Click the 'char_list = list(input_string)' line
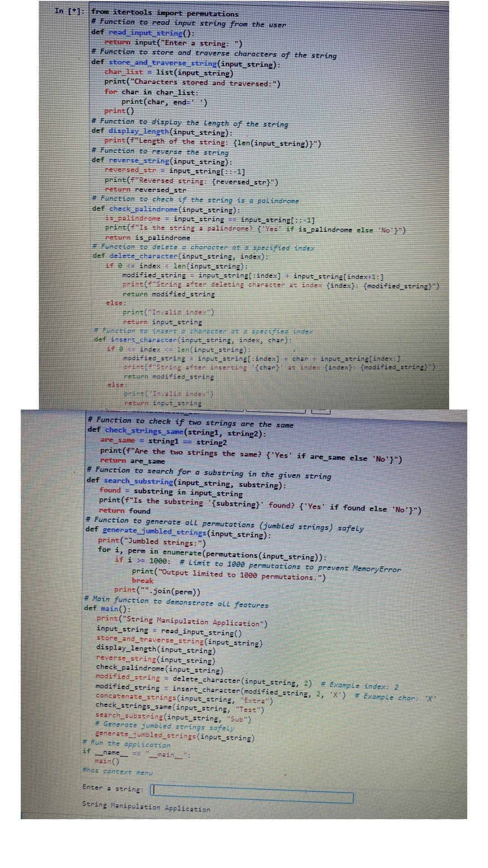This screenshot has width=488, height=868. (169, 72)
